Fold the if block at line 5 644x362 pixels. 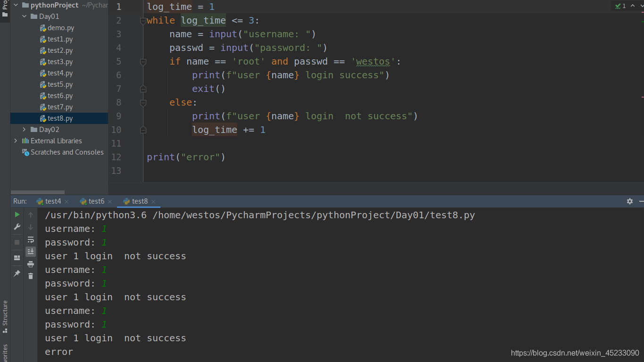[x=143, y=62]
